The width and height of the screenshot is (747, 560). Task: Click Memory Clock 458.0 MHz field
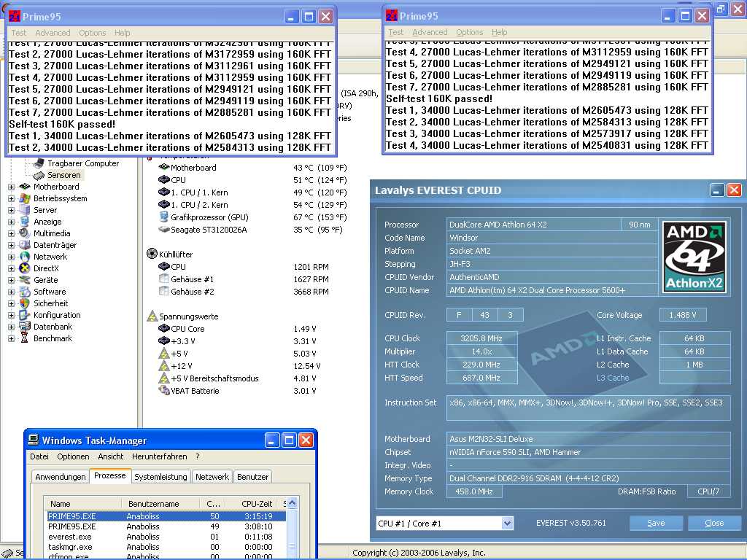coord(474,491)
